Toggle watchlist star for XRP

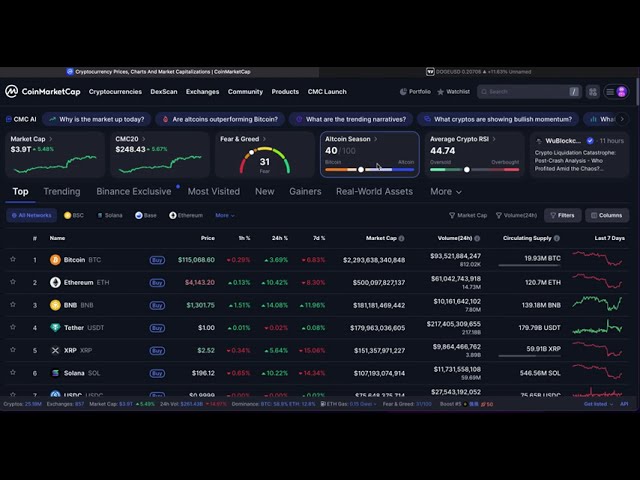pyautogui.click(x=13, y=350)
